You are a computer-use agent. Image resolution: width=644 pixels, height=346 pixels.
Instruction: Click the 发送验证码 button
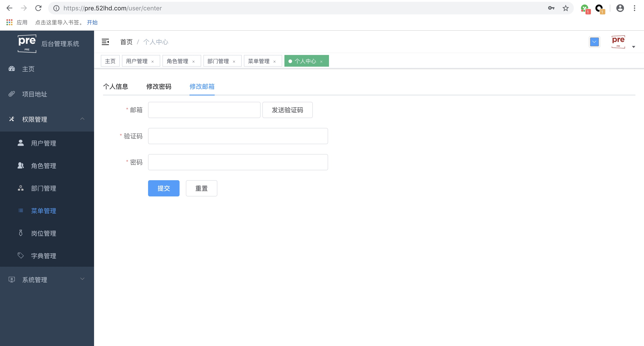(x=287, y=110)
